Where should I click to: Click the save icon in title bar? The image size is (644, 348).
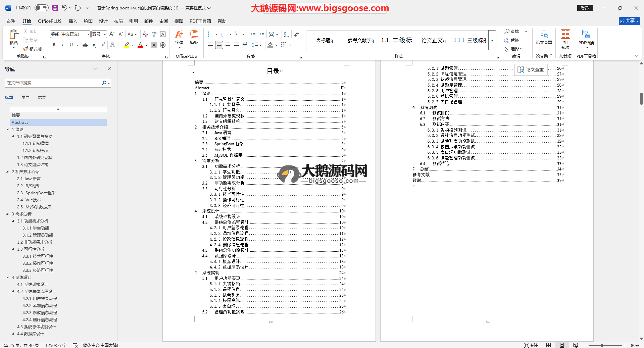tap(55, 8)
